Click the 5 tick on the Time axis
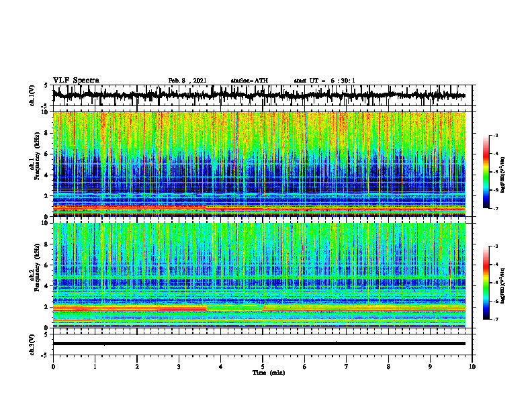The width and height of the screenshot is (532, 411). click(x=263, y=367)
